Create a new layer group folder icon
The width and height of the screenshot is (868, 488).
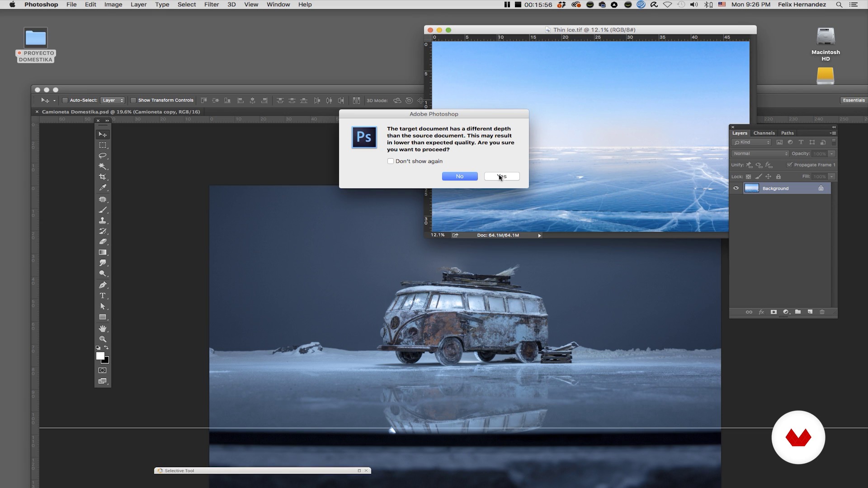798,312
